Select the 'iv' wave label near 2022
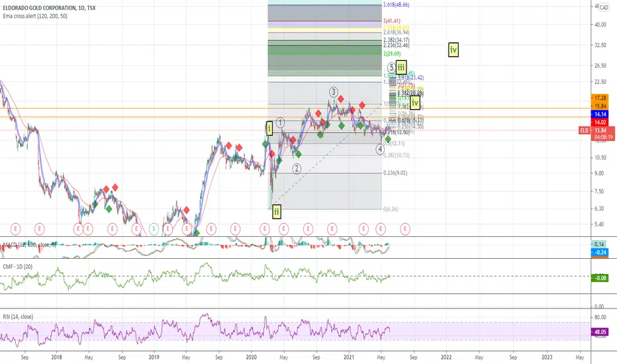The width and height of the screenshot is (617, 364). tap(453, 50)
